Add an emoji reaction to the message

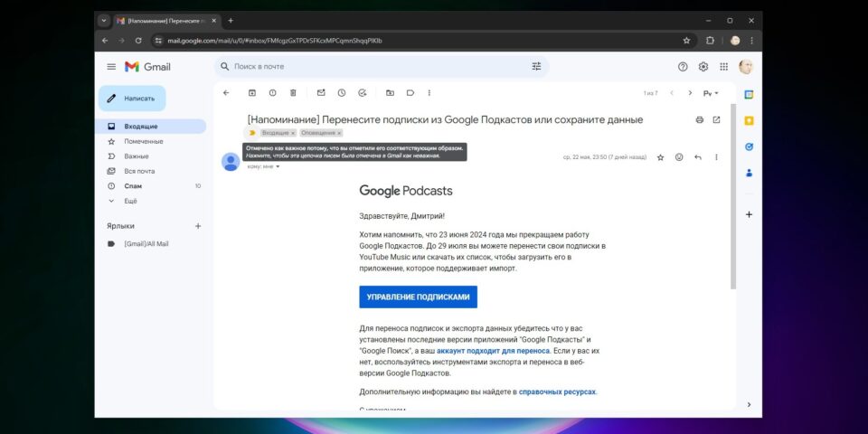coord(679,157)
